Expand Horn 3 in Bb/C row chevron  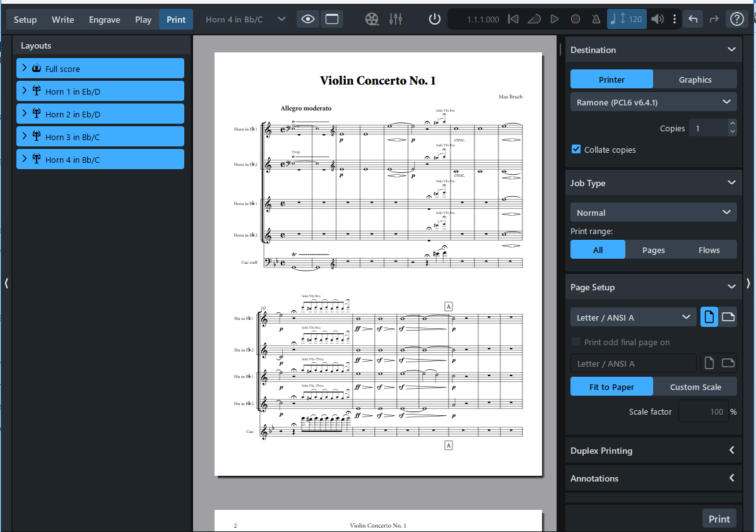tap(24, 136)
